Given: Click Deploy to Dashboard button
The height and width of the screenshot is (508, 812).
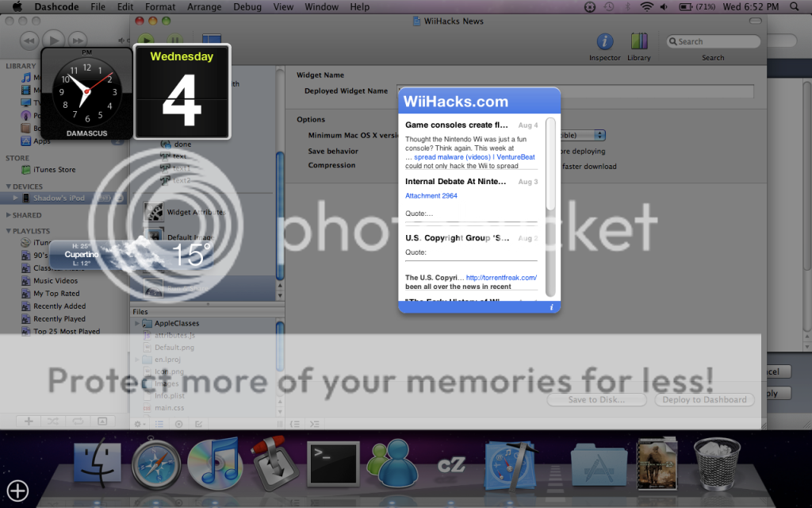Looking at the screenshot, I should tap(704, 400).
